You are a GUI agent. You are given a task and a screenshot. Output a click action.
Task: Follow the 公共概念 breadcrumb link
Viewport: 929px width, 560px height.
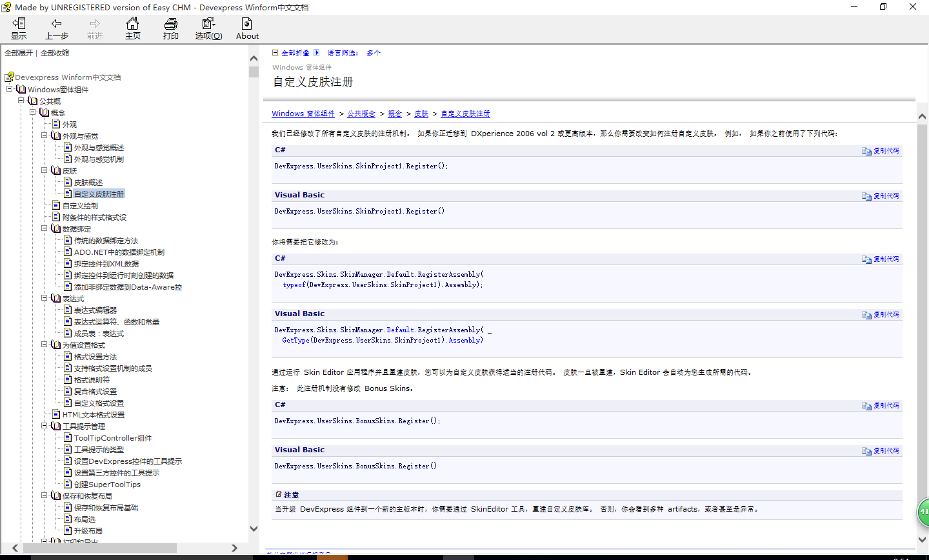tap(361, 114)
